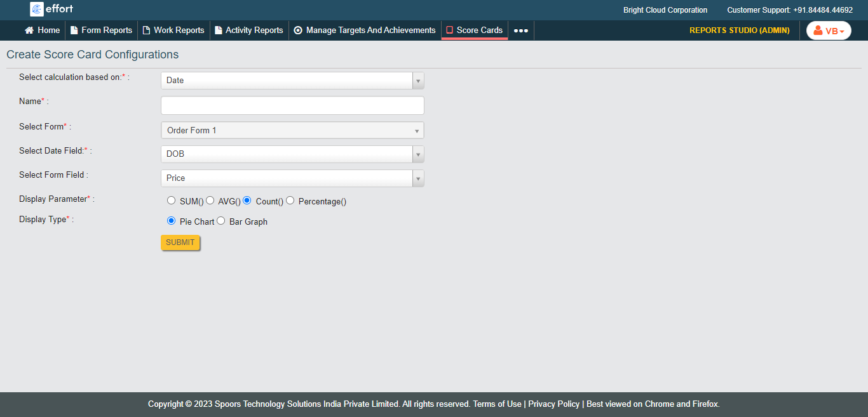868x417 pixels.
Task: Click the Work Reports file icon
Action: 146,30
